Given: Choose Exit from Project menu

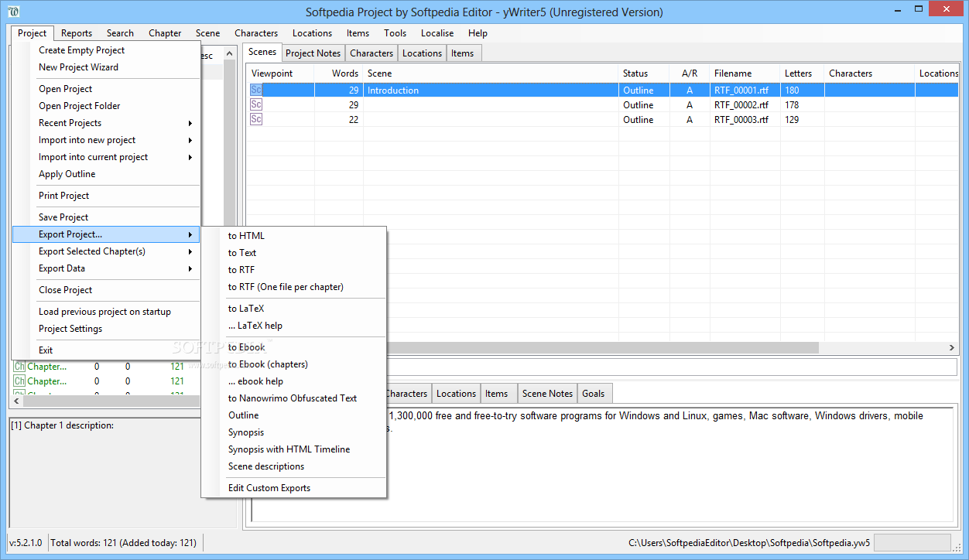Looking at the screenshot, I should pyautogui.click(x=106, y=350).
